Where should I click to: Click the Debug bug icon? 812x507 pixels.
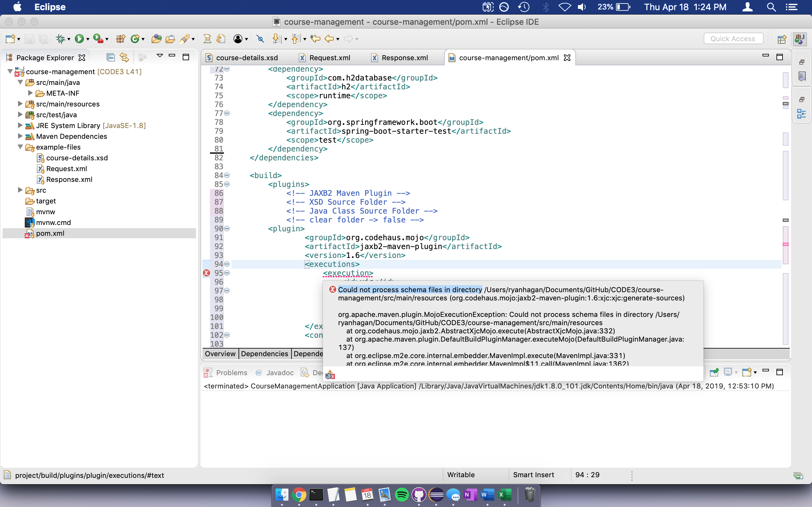pyautogui.click(x=60, y=39)
